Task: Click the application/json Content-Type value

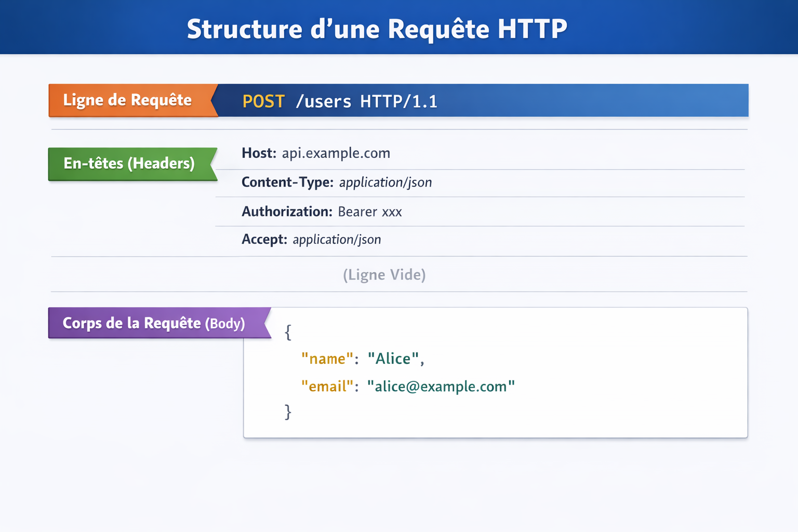Action: click(385, 182)
